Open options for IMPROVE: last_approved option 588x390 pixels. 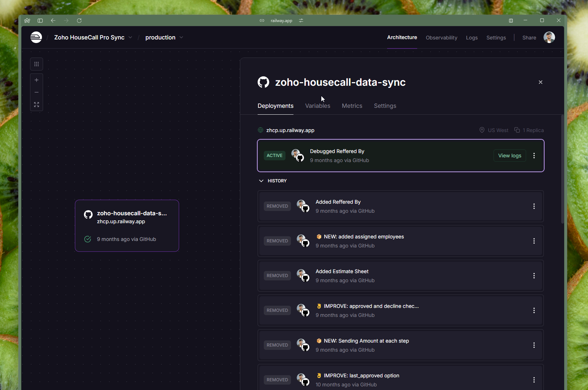(534, 380)
